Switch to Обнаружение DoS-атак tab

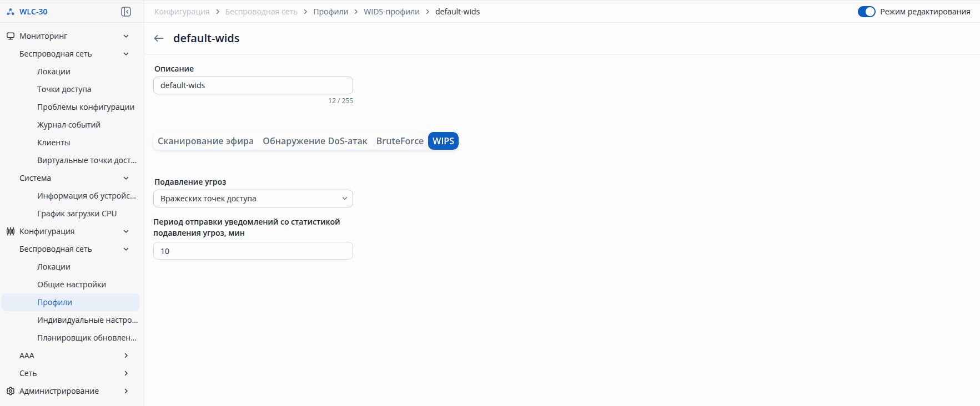pyautogui.click(x=315, y=141)
